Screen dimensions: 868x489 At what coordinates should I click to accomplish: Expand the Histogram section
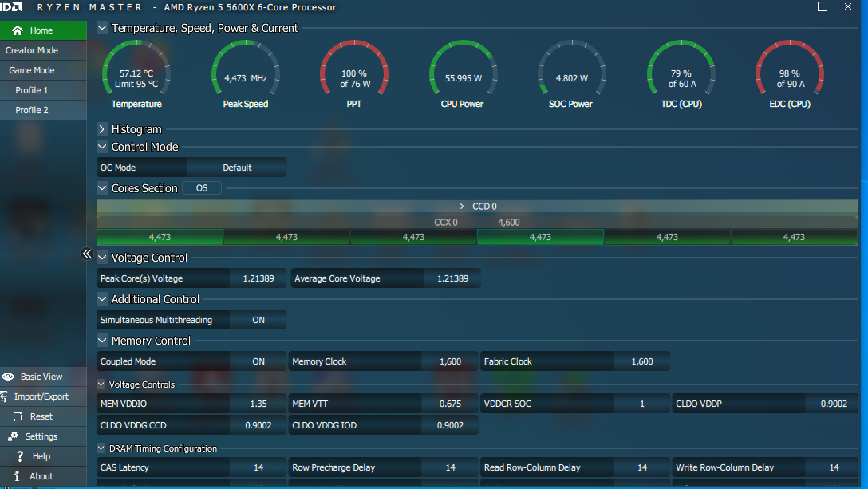click(102, 129)
